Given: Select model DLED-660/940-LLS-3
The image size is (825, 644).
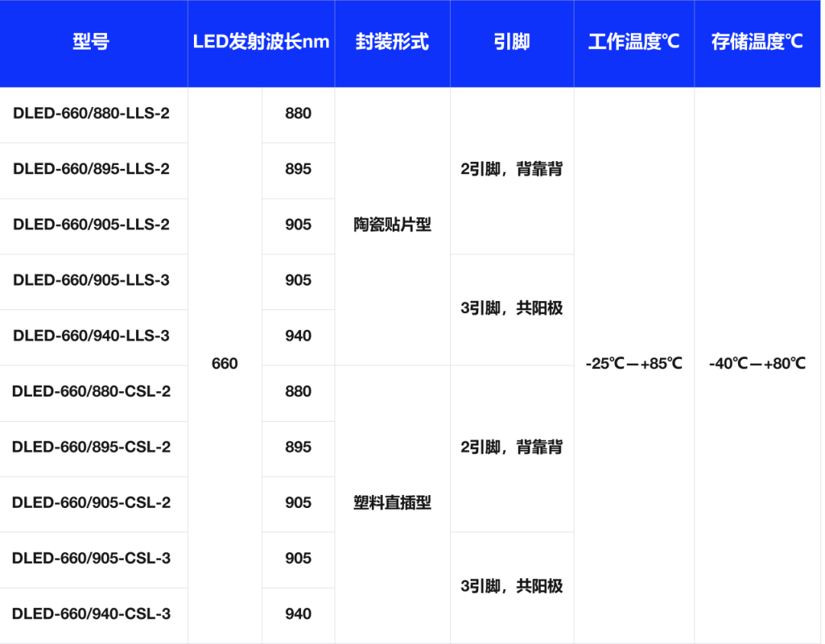Looking at the screenshot, I should pos(92,337).
